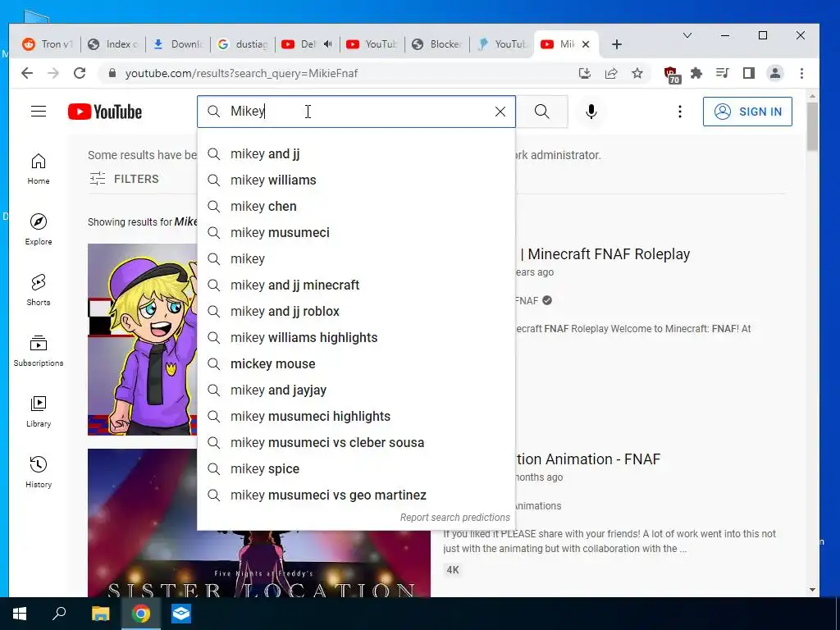This screenshot has width=840, height=630.
Task: Select 'mikey musumeci vs geo martinez'
Action: click(x=356, y=495)
